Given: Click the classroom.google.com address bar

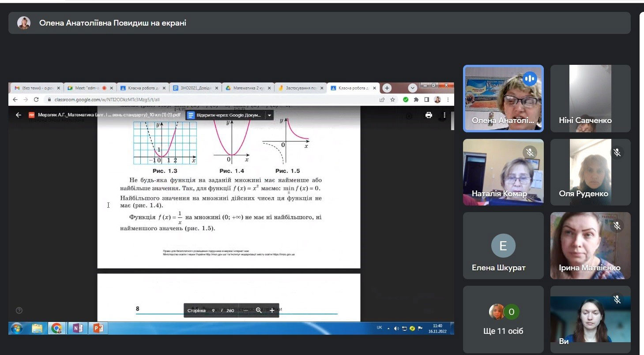Looking at the screenshot, I should [x=212, y=100].
